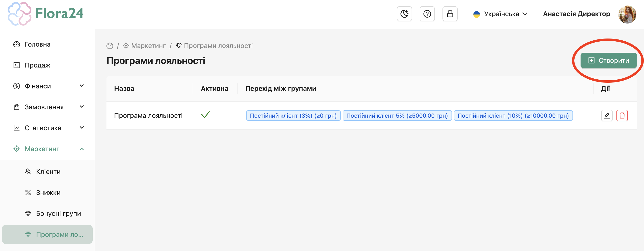644x251 pixels.
Task: Expand the Статистика sidebar section
Action: click(48, 128)
